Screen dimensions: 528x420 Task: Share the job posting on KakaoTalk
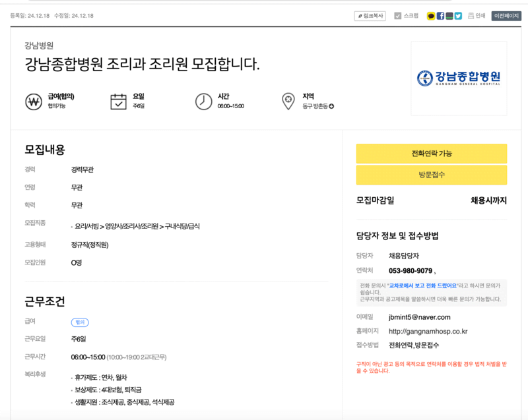click(430, 16)
